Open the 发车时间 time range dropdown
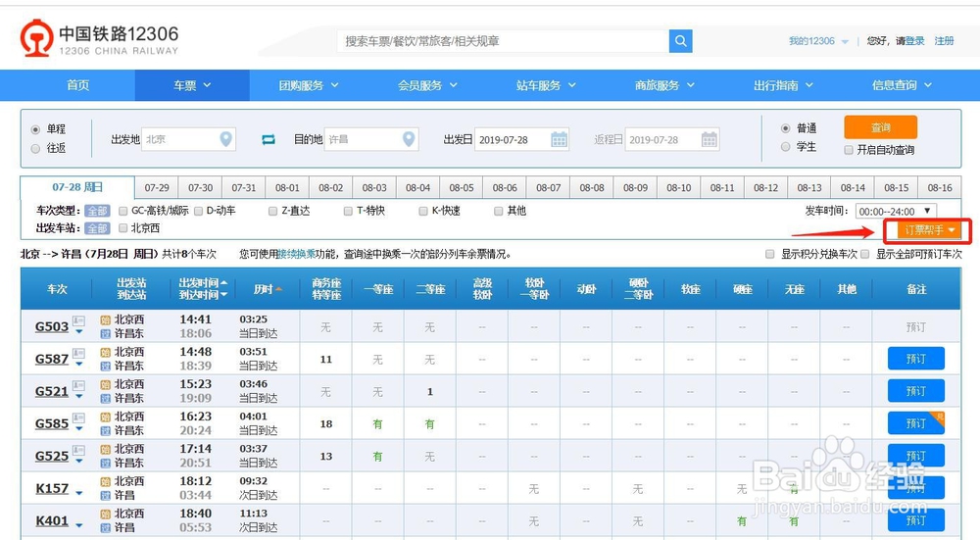The width and height of the screenshot is (980, 540). pos(896,212)
